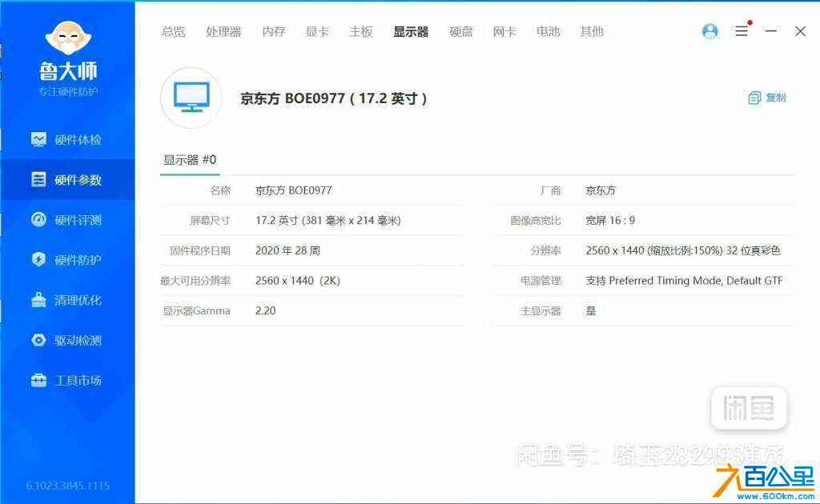820x504 pixels.
Task: Click the 电源管理 label
Action: point(541,281)
